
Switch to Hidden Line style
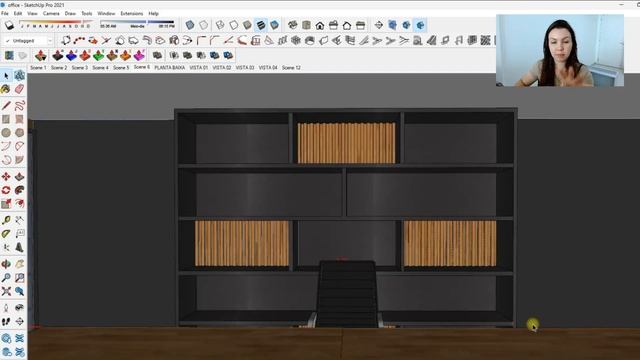point(233,25)
